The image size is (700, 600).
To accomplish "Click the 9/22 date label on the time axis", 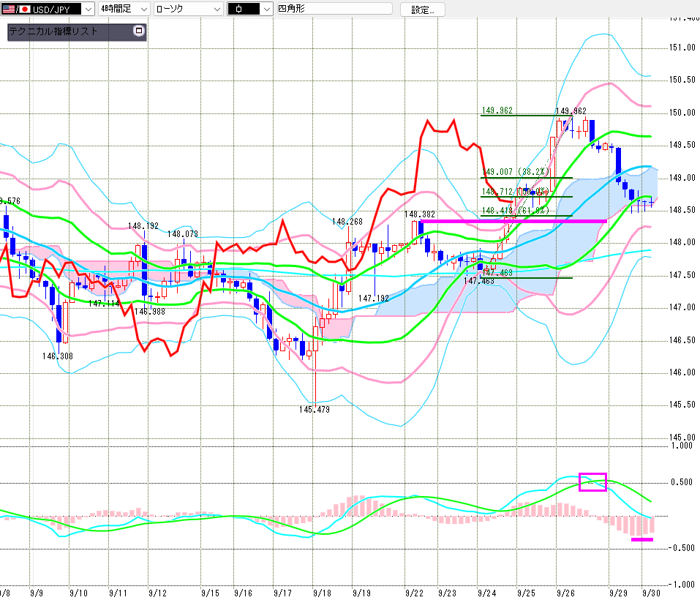I will click(x=415, y=591).
